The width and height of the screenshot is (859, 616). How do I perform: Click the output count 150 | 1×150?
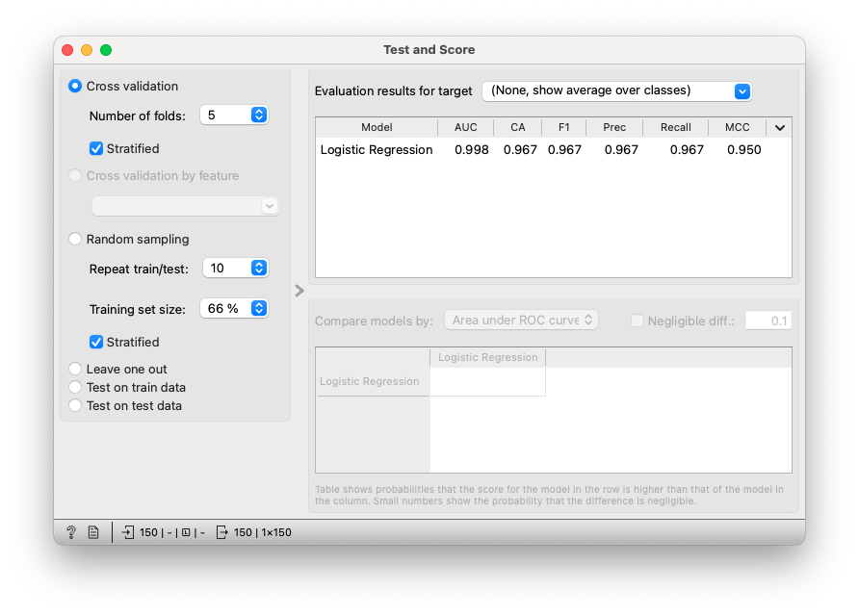pos(262,532)
